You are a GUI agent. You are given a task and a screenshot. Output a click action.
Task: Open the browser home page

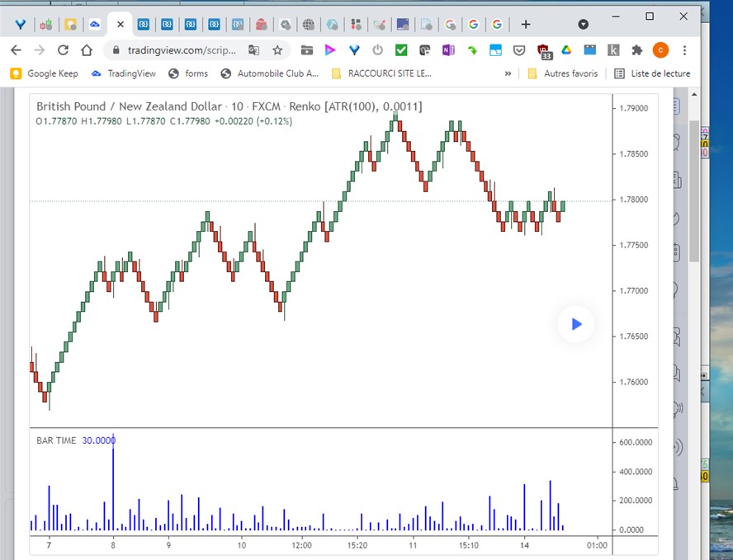click(x=87, y=50)
